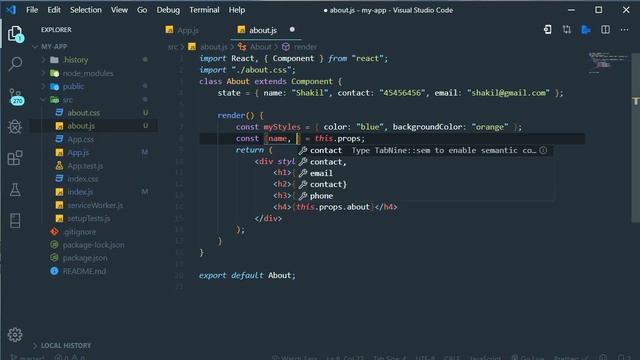This screenshot has width=640, height=360.
Task: Select the about.js editor tab
Action: pos(266,30)
